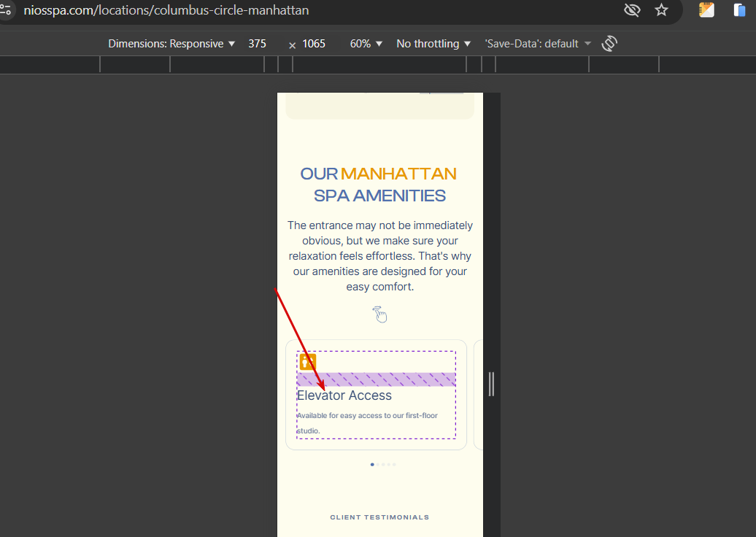Screen dimensions: 756x537
Task: Click the viewport resize handle on the right edge
Action: click(491, 385)
